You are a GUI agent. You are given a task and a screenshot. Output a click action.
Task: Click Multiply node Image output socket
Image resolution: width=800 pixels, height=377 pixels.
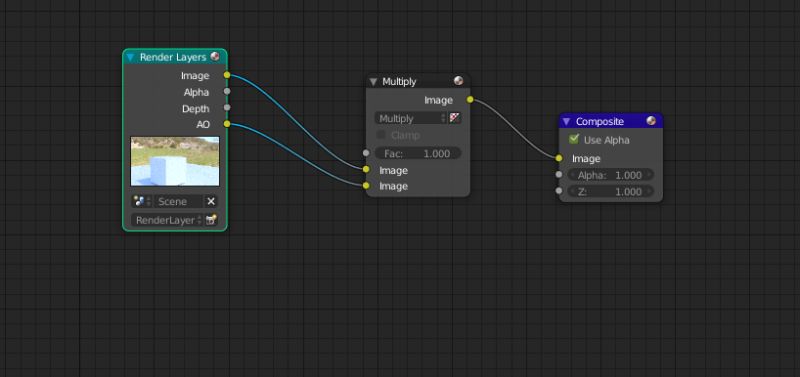click(x=470, y=99)
